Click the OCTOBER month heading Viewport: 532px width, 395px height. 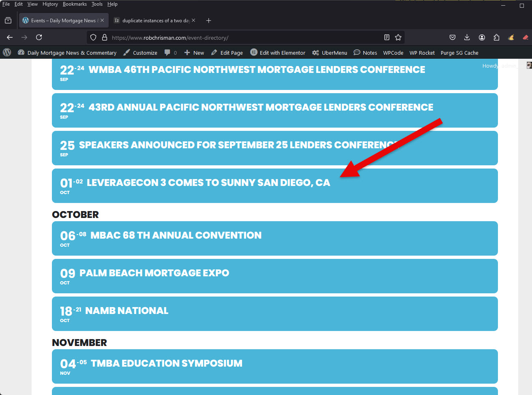(75, 215)
